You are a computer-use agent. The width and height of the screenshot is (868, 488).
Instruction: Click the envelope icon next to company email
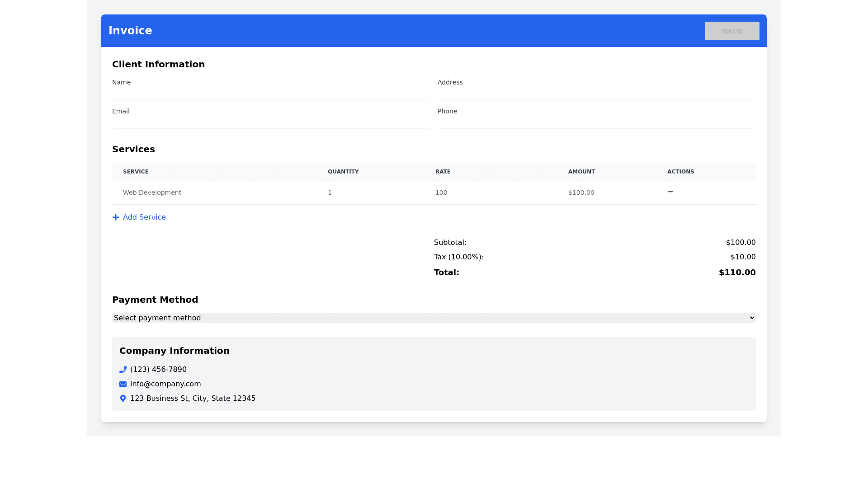pos(123,384)
